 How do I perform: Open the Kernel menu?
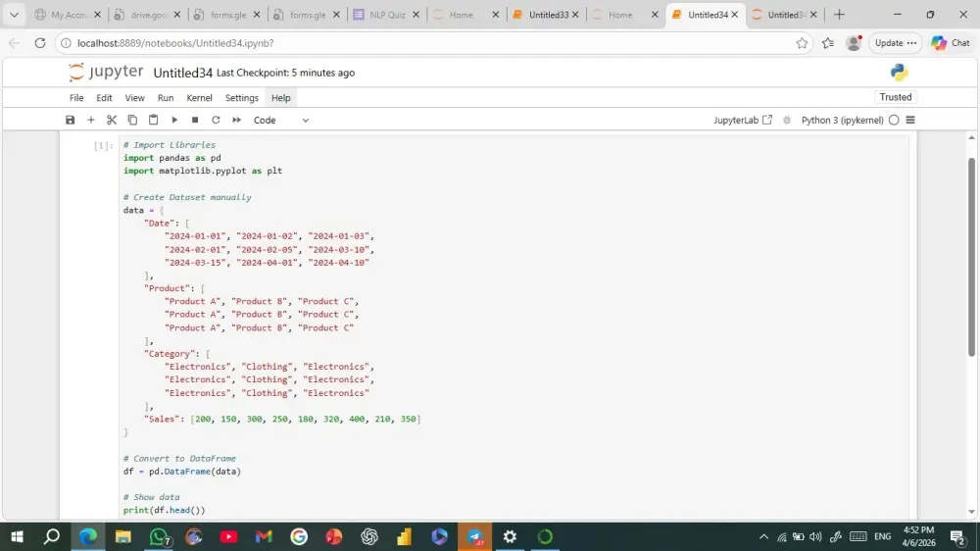tap(199, 98)
